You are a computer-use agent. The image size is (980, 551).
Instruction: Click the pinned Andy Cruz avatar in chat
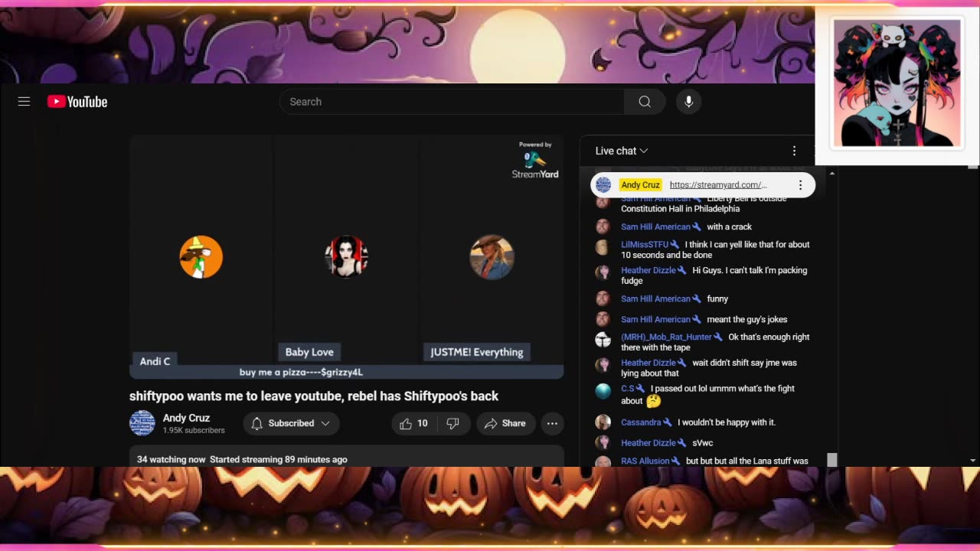603,185
